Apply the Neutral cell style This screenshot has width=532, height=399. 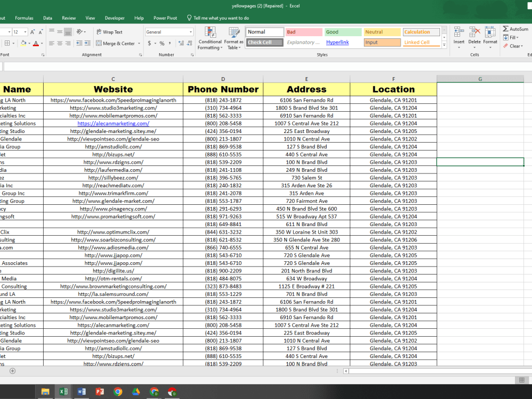pos(382,32)
